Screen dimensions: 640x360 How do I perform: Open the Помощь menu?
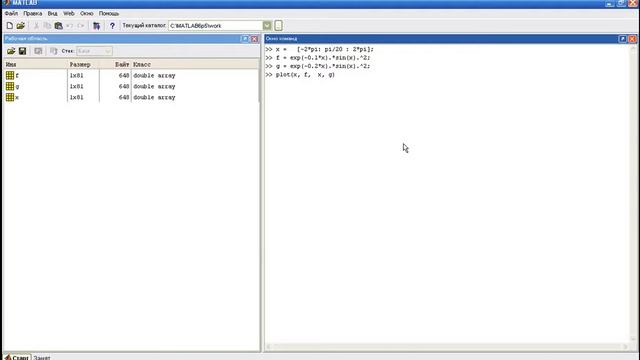pos(109,13)
